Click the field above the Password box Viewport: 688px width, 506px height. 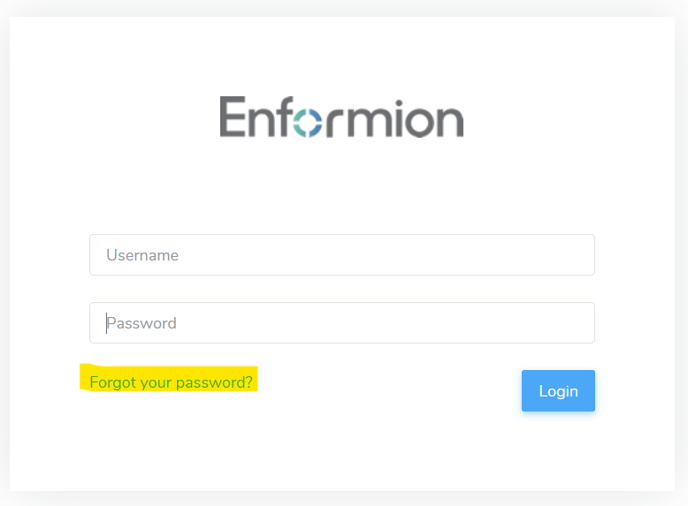click(342, 255)
